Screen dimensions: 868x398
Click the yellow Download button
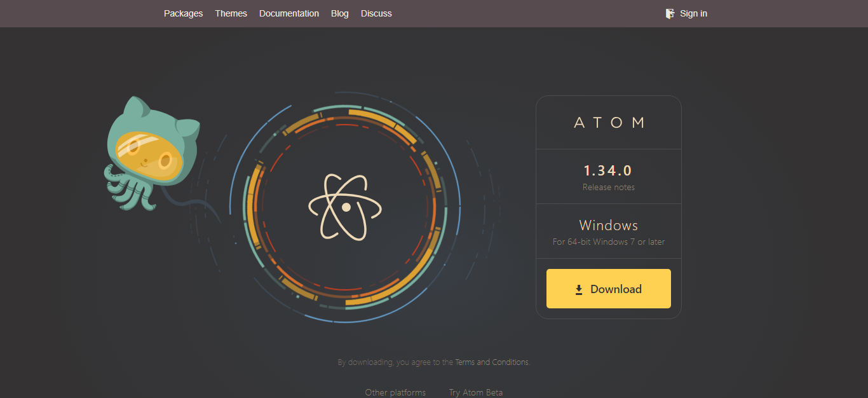(x=609, y=289)
